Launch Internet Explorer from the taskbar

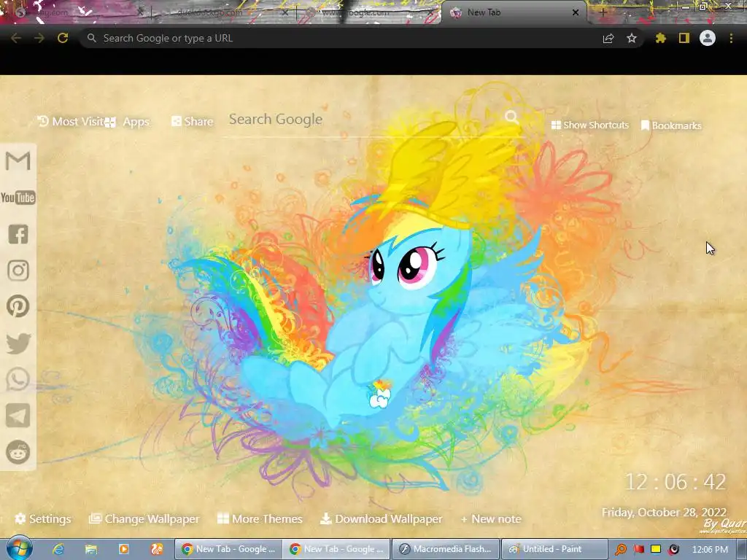tap(58, 549)
